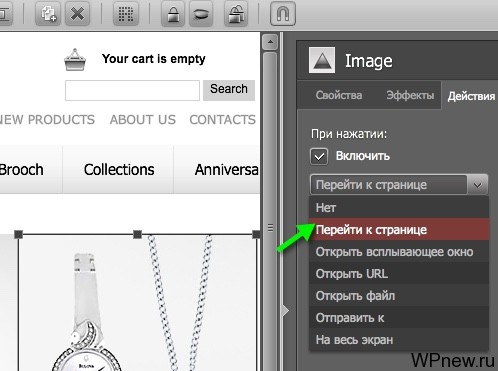Click the search text input field

point(132,90)
